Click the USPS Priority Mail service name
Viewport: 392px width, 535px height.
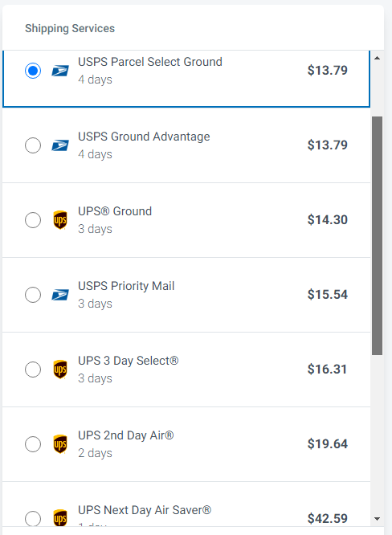pos(126,286)
